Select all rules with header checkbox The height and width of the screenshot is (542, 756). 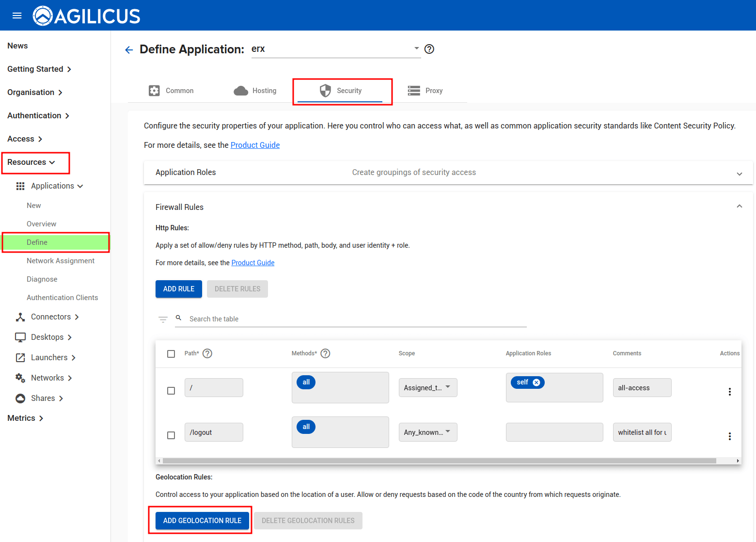[171, 354]
